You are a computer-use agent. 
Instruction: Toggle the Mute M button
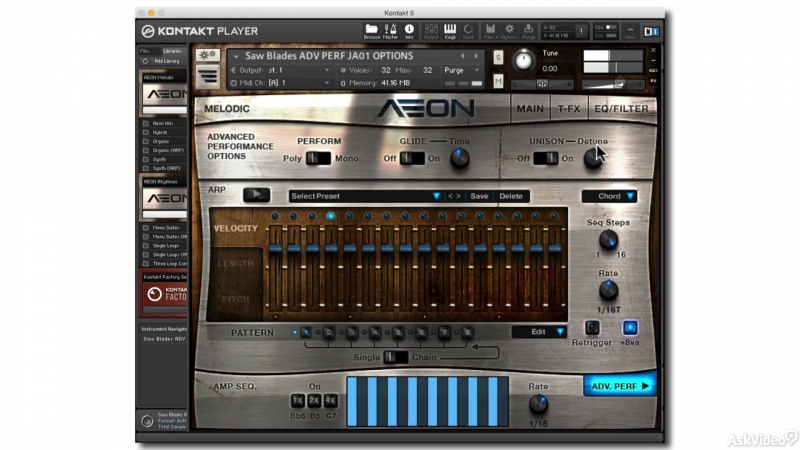tap(498, 81)
